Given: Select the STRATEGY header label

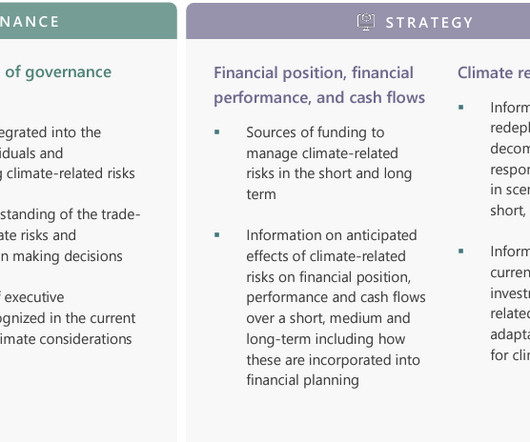Looking at the screenshot, I should click(429, 23).
